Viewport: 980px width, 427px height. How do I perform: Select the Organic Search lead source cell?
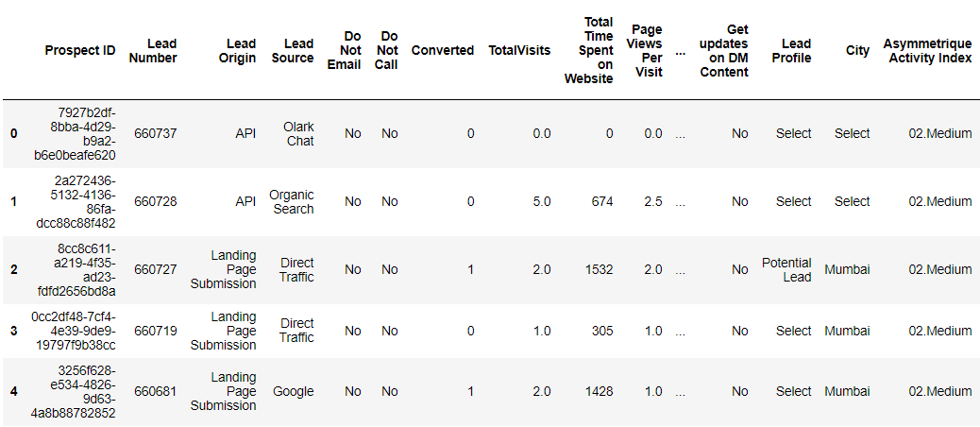[292, 201]
